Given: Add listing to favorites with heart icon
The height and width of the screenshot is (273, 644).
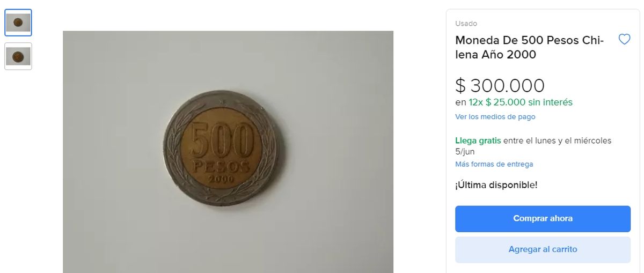Looking at the screenshot, I should pyautogui.click(x=624, y=39).
